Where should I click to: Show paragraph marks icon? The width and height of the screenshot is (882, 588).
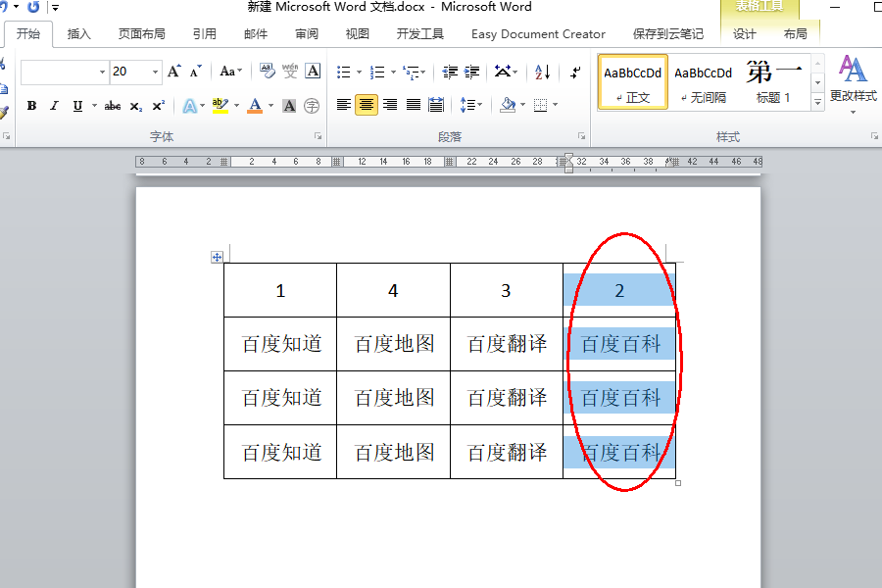575,72
